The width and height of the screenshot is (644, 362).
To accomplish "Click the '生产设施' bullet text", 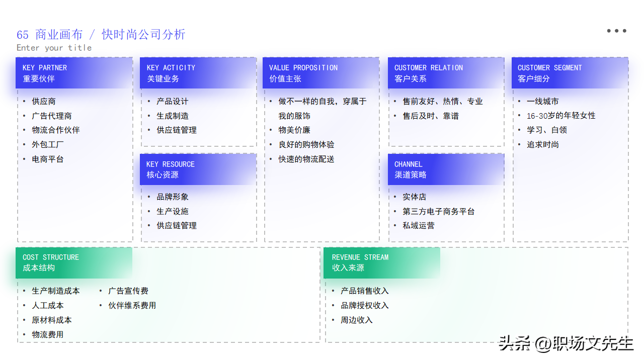I will click(x=173, y=212).
